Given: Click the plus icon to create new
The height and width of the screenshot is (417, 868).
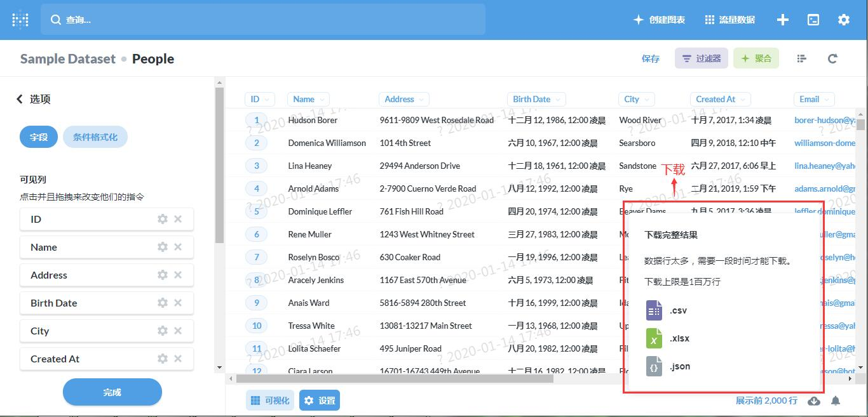Looking at the screenshot, I should coord(783,20).
